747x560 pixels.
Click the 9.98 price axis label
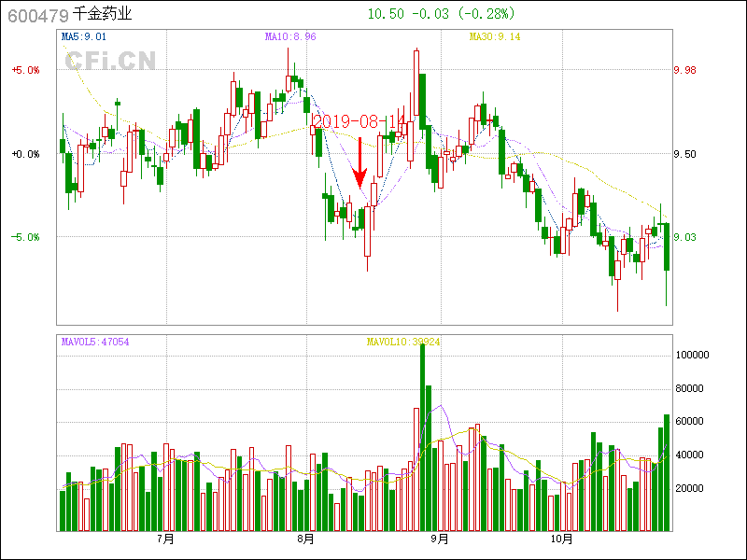(x=685, y=70)
